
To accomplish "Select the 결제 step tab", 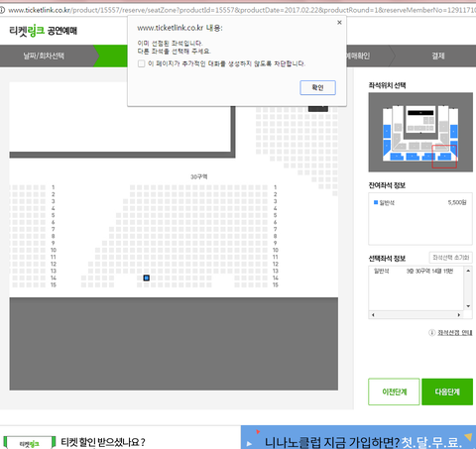I will tap(437, 56).
